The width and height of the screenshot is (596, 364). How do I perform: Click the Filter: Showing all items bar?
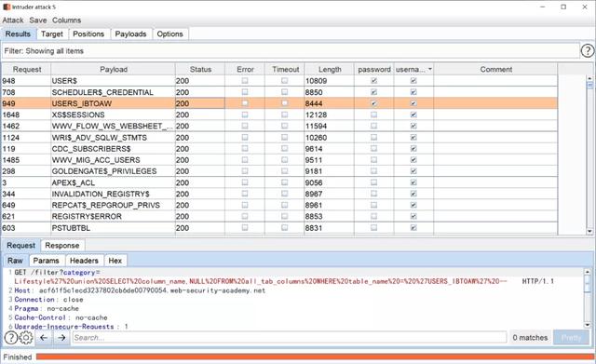291,50
